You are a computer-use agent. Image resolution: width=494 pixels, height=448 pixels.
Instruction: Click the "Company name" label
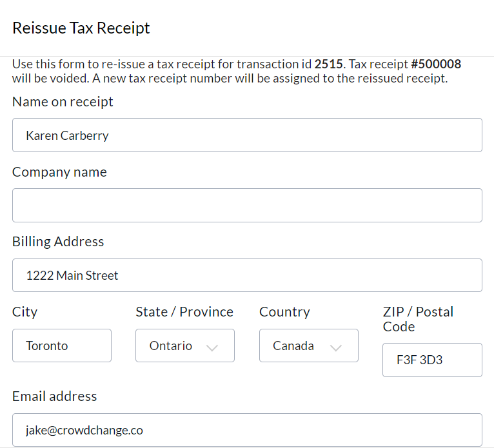[x=59, y=172]
